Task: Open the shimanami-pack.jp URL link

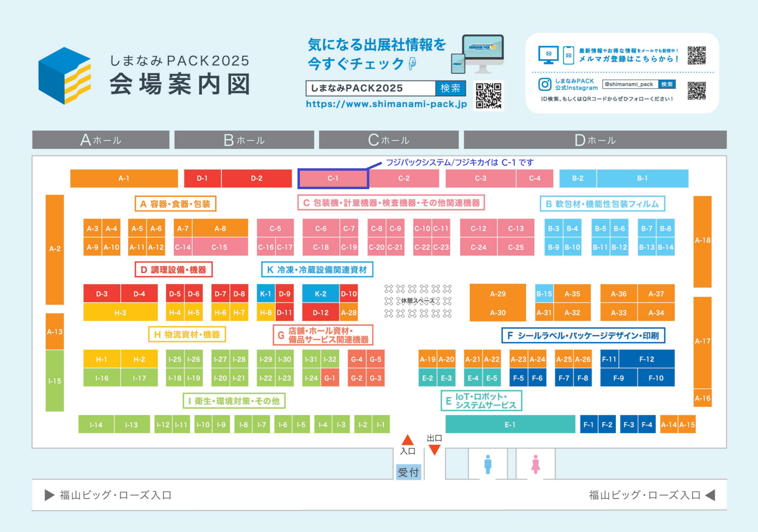Action: point(386,104)
